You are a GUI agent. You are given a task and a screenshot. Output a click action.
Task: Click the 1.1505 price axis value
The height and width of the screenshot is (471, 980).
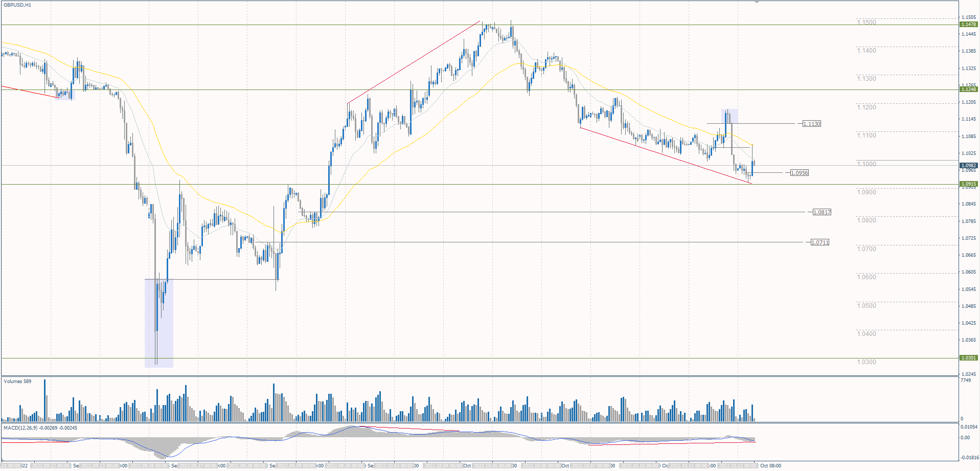pos(969,17)
